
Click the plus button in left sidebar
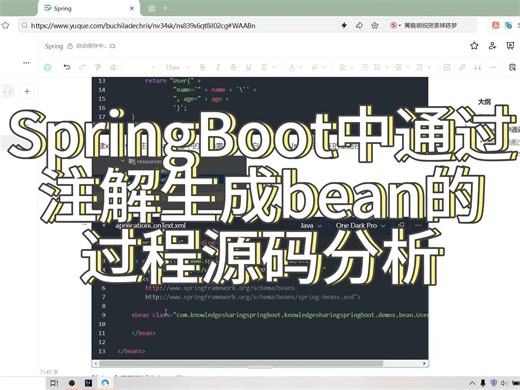pyautogui.click(x=27, y=91)
